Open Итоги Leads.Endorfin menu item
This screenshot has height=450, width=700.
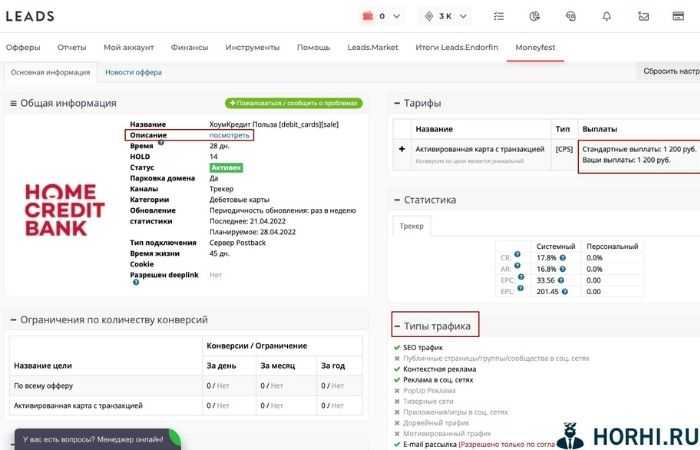tap(457, 47)
